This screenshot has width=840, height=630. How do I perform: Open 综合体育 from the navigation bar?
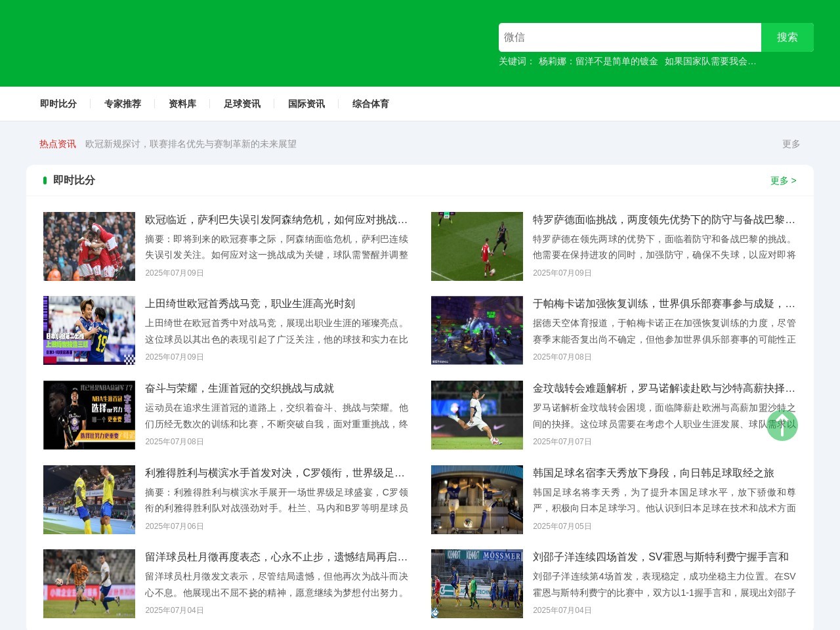pyautogui.click(x=371, y=104)
